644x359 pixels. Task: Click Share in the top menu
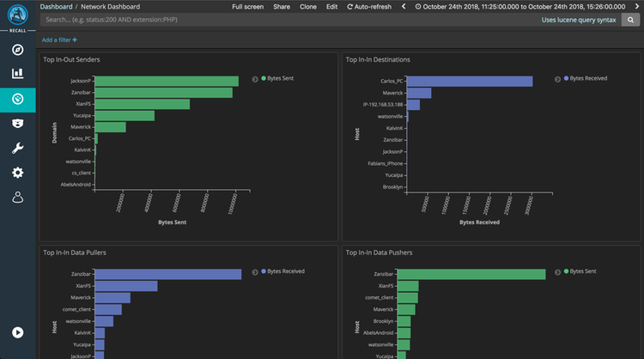click(x=282, y=6)
